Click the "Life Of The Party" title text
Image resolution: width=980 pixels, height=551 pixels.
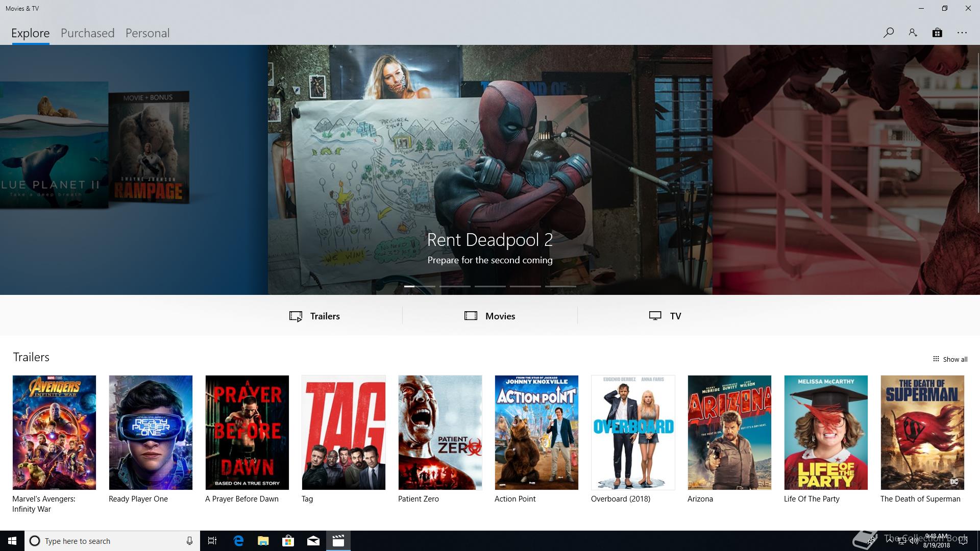[x=812, y=499]
